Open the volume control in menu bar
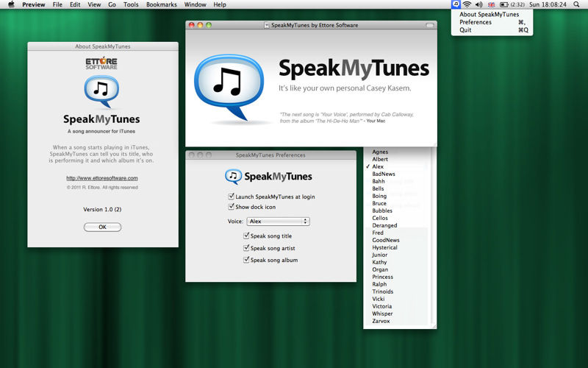 479,4
